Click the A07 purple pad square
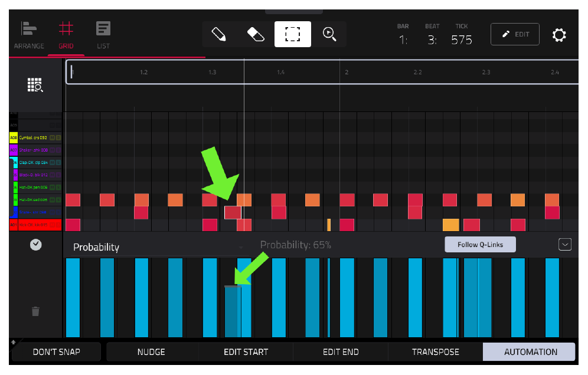 (14, 150)
